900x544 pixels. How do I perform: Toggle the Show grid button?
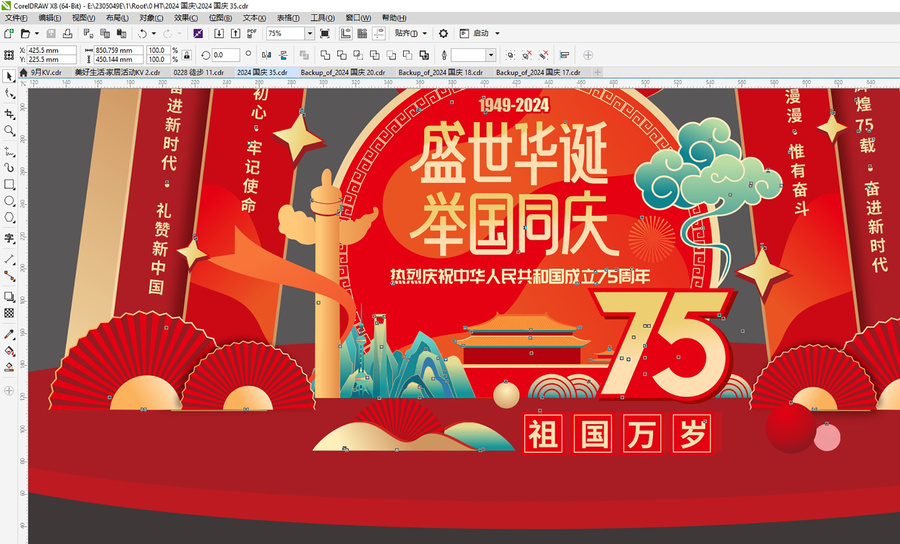[362, 33]
